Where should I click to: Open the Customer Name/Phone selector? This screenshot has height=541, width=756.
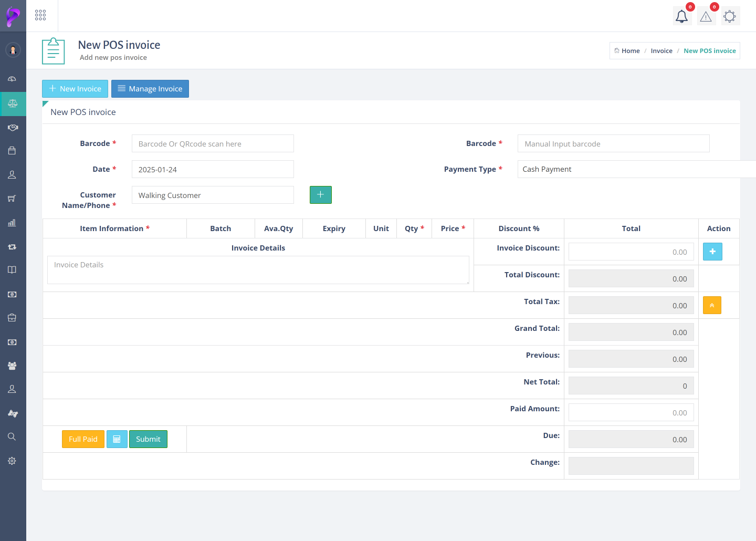[x=212, y=195]
